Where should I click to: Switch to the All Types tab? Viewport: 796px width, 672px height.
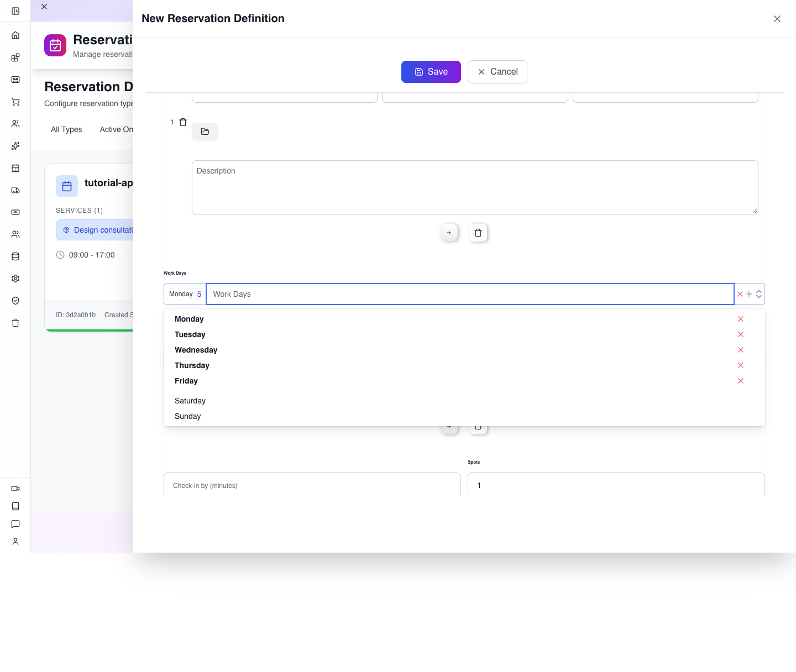pos(66,129)
